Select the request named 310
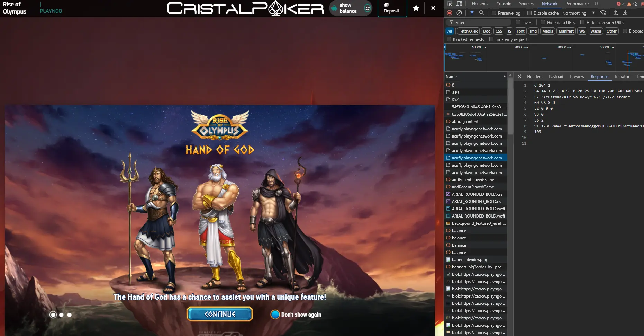Screen dimensions: 644x336 click(476, 92)
